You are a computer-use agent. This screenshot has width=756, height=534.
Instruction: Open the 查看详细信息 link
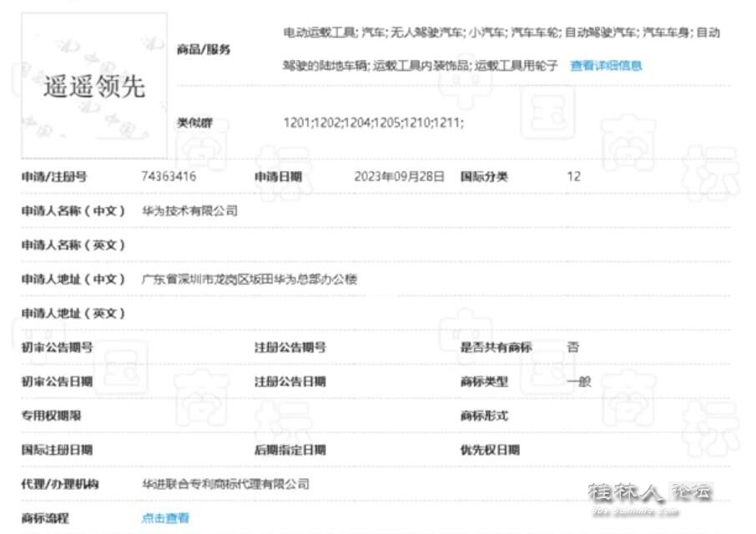tap(606, 65)
